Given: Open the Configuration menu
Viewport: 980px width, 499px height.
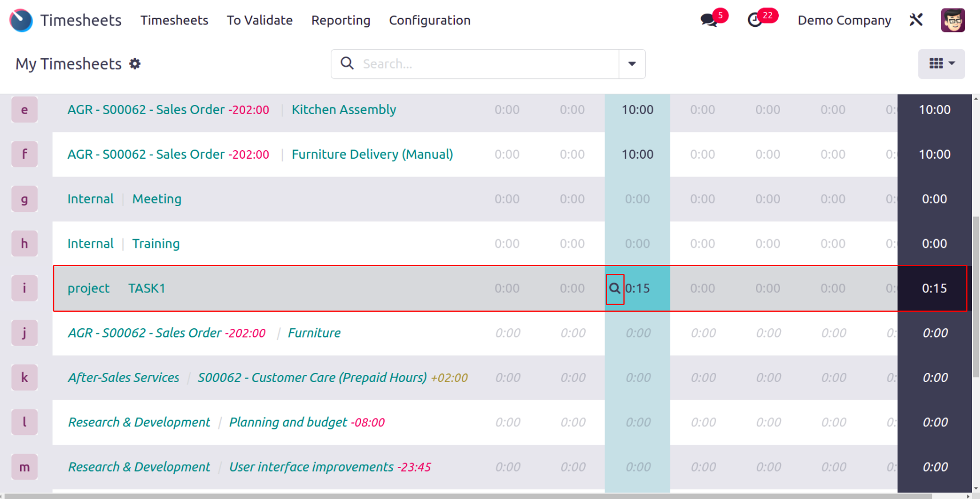Looking at the screenshot, I should [x=430, y=21].
